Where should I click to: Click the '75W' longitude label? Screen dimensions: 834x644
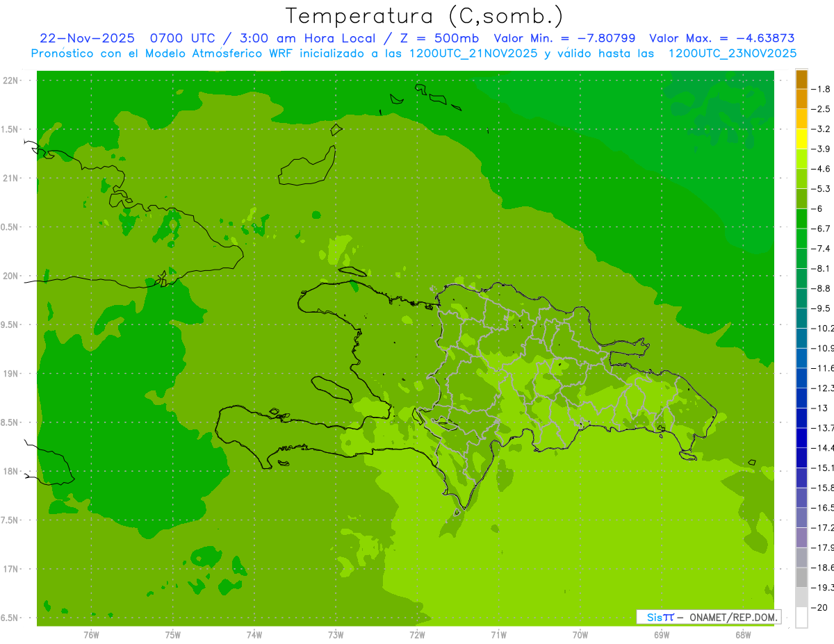pos(172,635)
